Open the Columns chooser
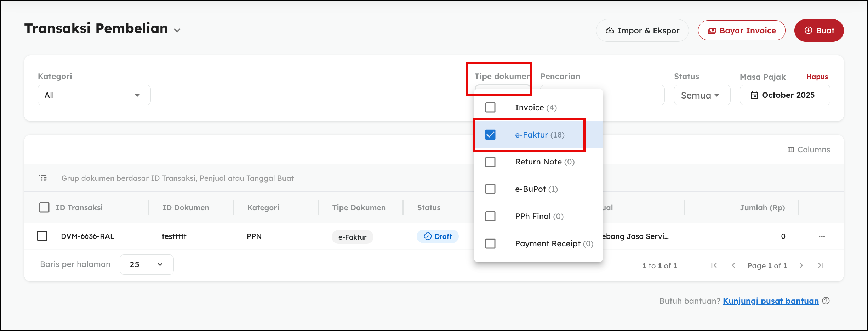The width and height of the screenshot is (868, 331). click(809, 150)
